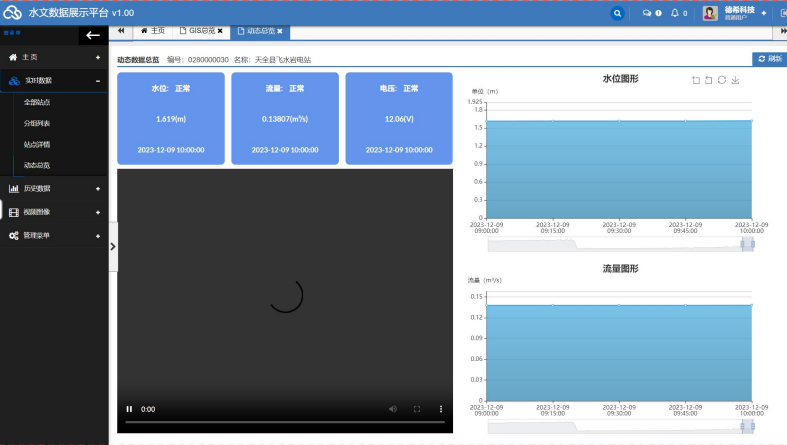Click the search icon in header
Viewport: 787px width, 445px height.
[617, 14]
